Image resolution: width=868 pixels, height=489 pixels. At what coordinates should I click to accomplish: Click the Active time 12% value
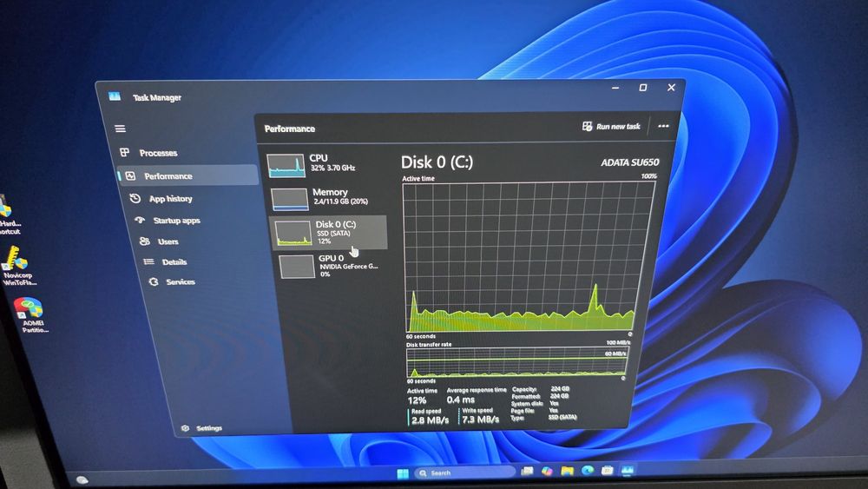417,400
